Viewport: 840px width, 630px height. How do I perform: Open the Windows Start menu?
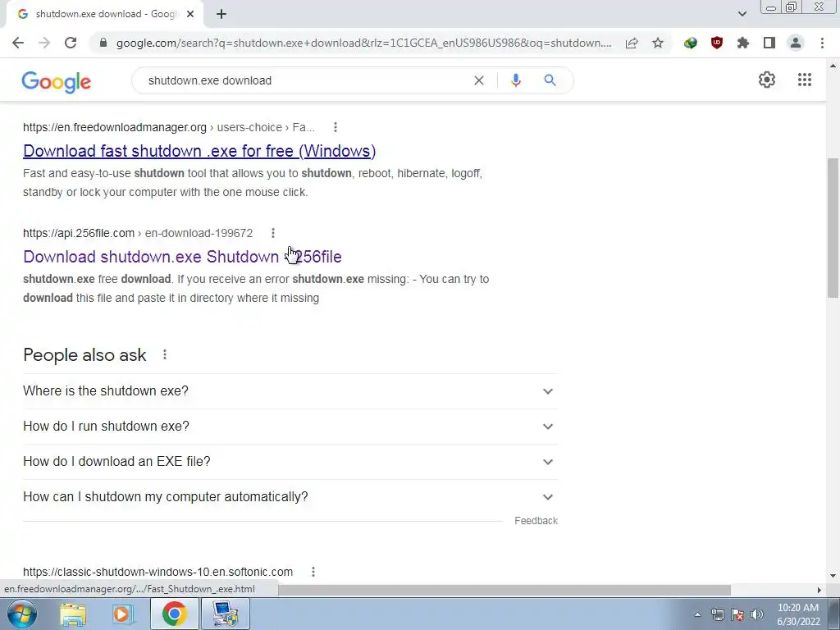pyautogui.click(x=22, y=614)
